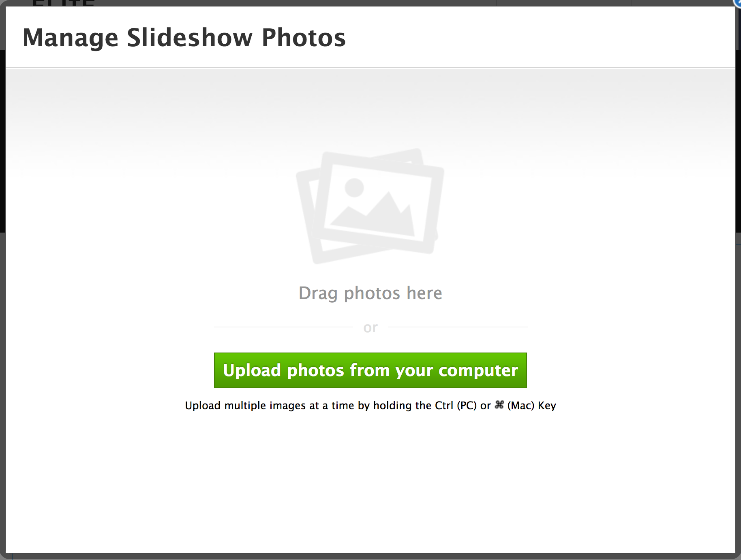Click the divider line left of 'or'
This screenshot has height=560, width=741.
coord(283,327)
